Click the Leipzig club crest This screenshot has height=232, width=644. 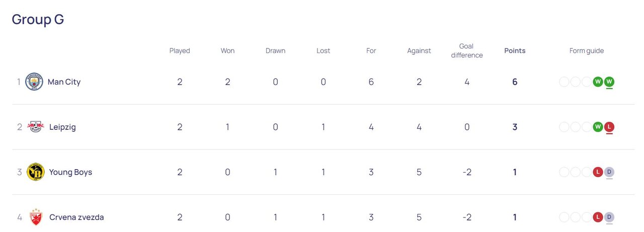point(35,127)
